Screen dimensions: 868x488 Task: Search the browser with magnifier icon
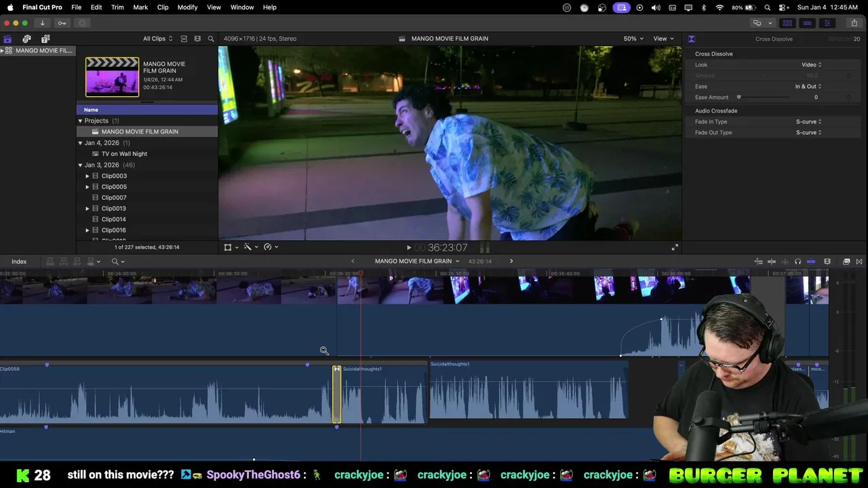tap(211, 39)
